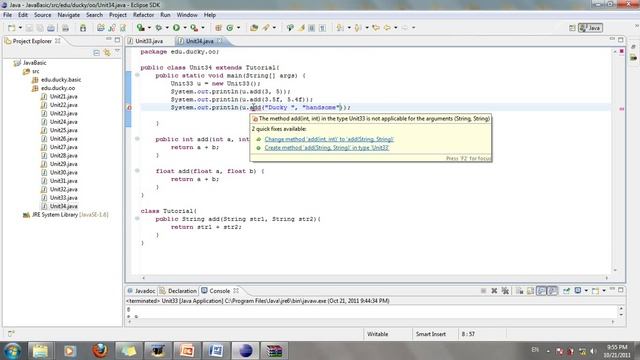Click the Last Edit Location arrow icon
Screen dimensions: 640x360
click(x=376, y=28)
